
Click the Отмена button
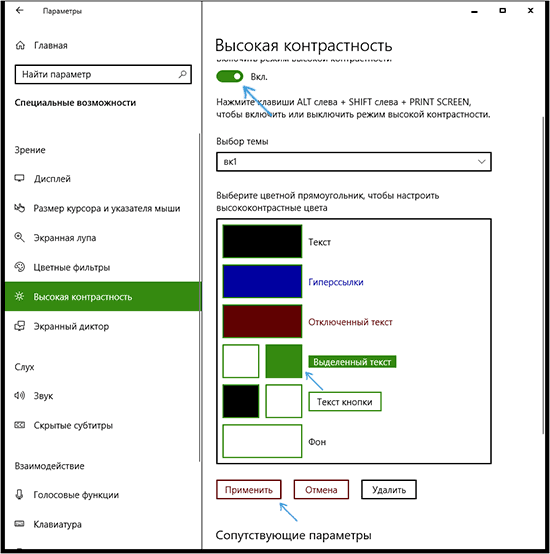point(321,489)
